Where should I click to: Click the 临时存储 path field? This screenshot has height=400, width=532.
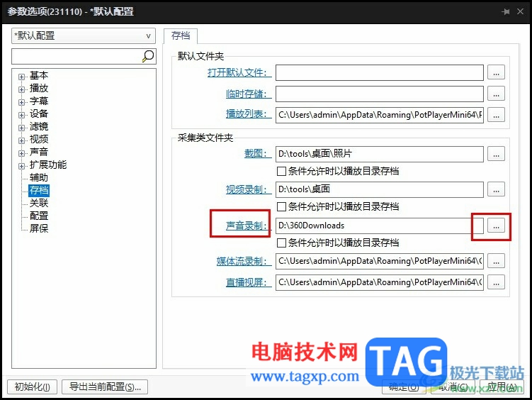pyautogui.click(x=379, y=94)
